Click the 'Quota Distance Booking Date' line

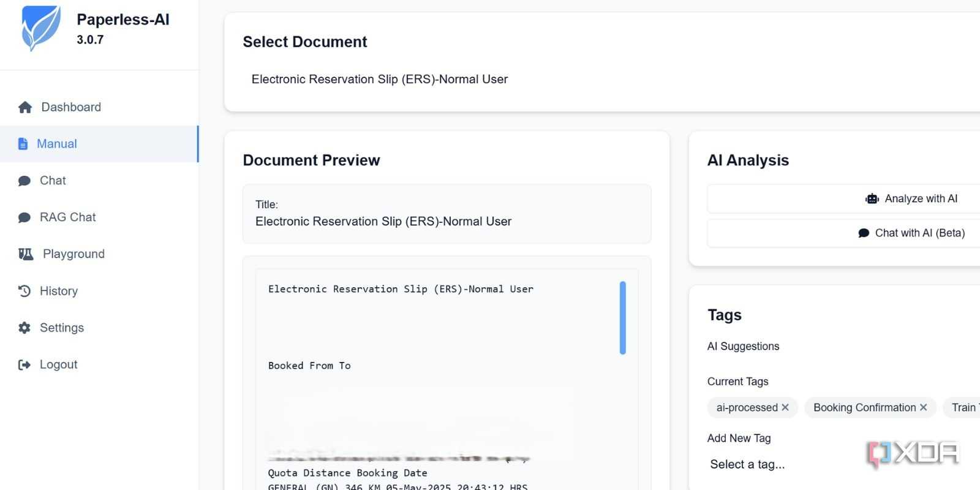(348, 473)
